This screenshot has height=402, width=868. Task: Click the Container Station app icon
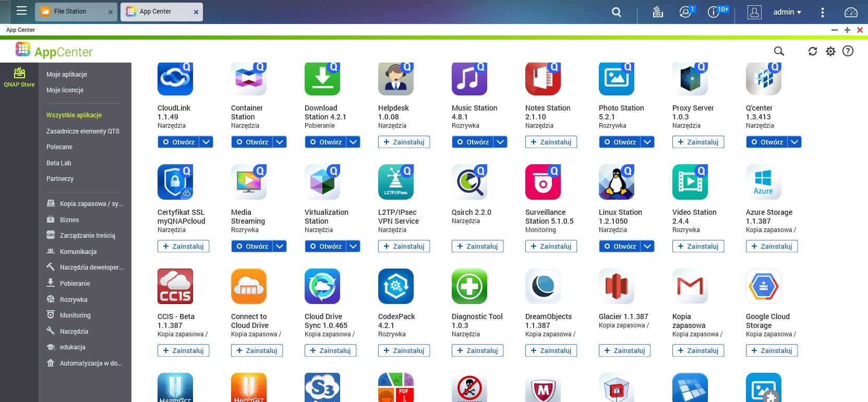pyautogui.click(x=249, y=78)
